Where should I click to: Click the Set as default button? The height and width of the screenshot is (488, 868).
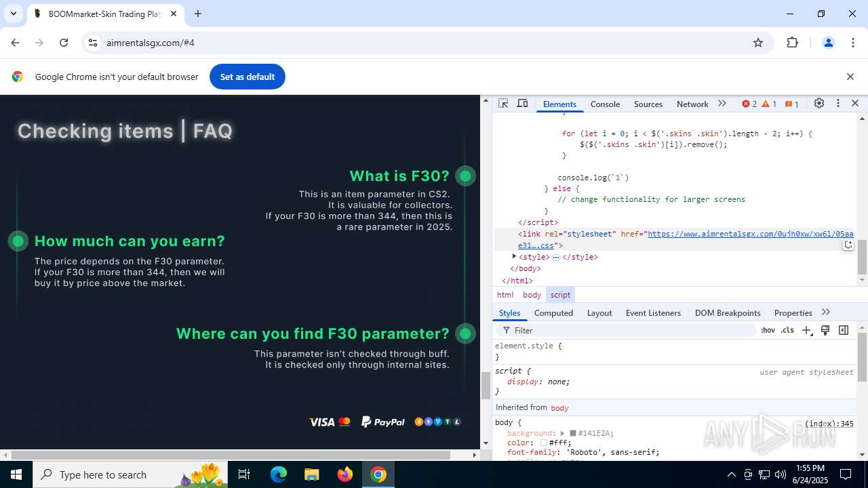(x=248, y=77)
